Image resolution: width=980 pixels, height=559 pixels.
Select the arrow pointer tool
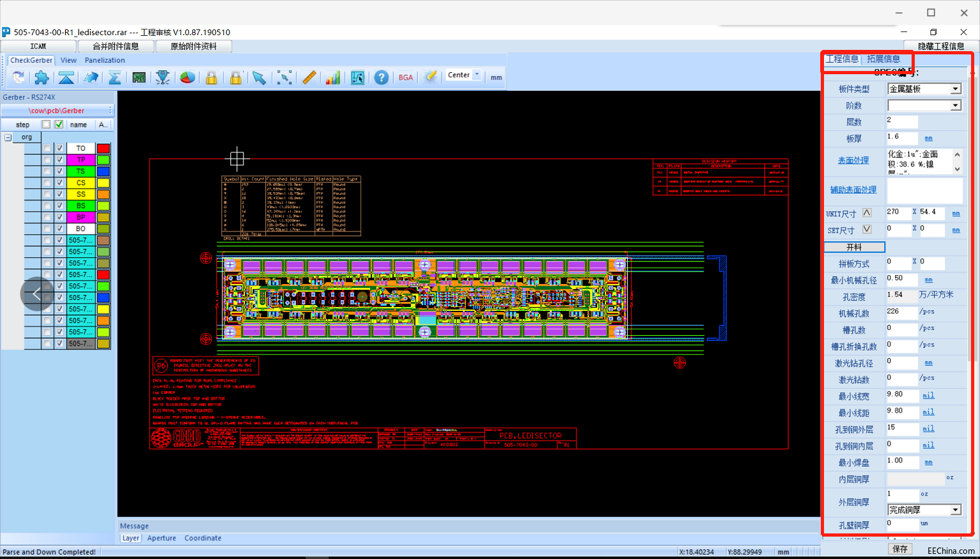coord(259,77)
